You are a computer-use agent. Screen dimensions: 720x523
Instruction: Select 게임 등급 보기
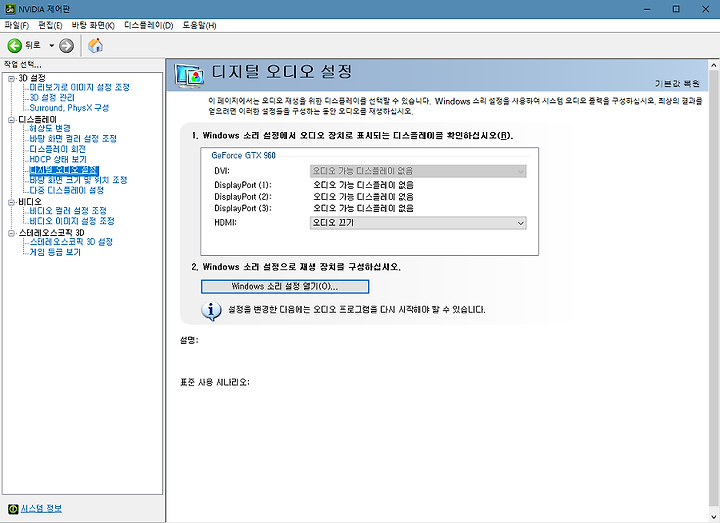(x=55, y=252)
